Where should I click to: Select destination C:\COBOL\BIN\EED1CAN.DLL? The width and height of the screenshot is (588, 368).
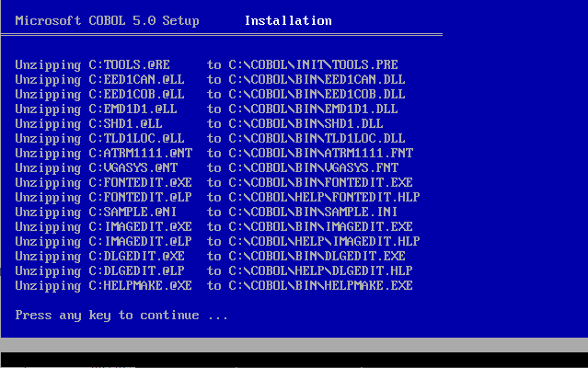(317, 79)
